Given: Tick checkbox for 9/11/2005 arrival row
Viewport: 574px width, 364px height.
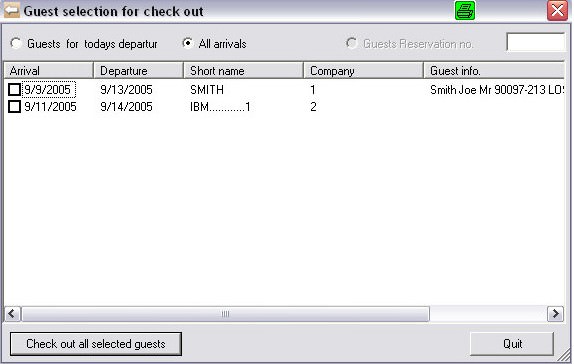Looking at the screenshot, I should (x=15, y=107).
